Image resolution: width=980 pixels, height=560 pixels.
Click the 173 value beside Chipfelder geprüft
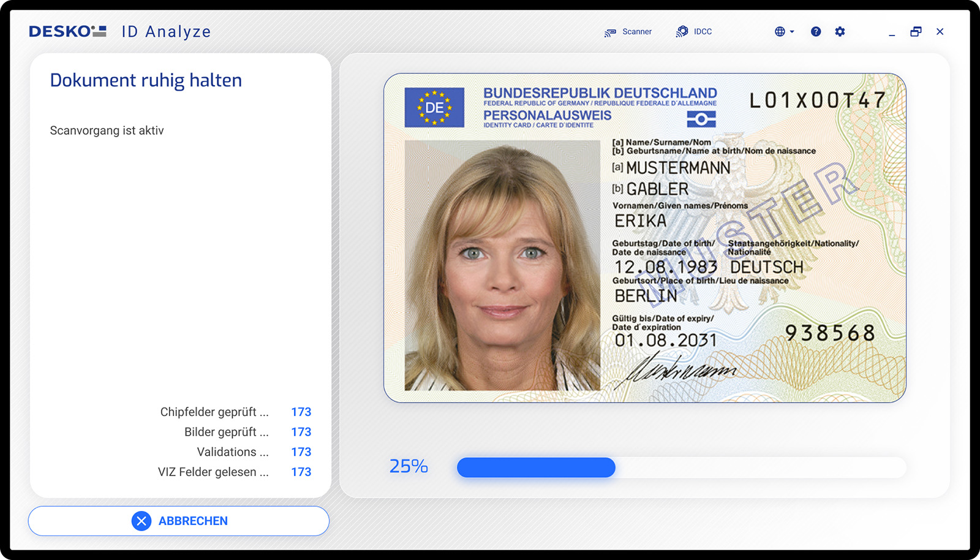301,412
